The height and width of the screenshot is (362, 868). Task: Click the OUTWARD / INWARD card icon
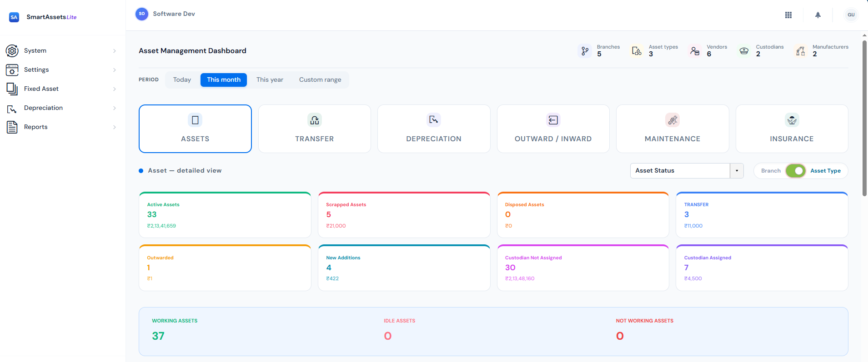click(553, 120)
